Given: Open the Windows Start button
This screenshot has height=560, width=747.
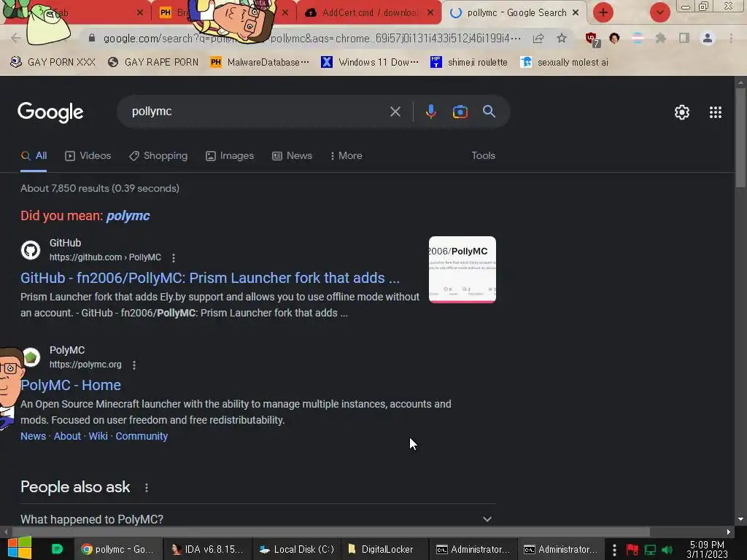Looking at the screenshot, I should 19,548.
